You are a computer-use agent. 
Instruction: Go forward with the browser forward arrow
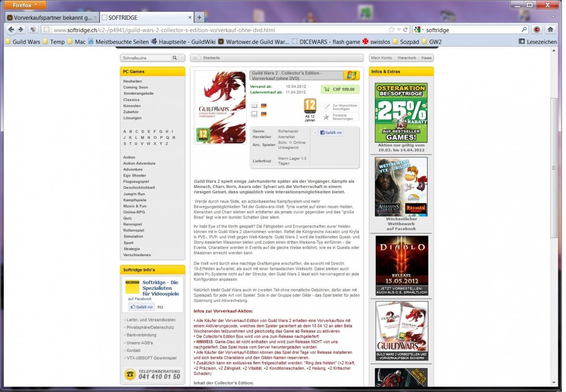click(21, 29)
